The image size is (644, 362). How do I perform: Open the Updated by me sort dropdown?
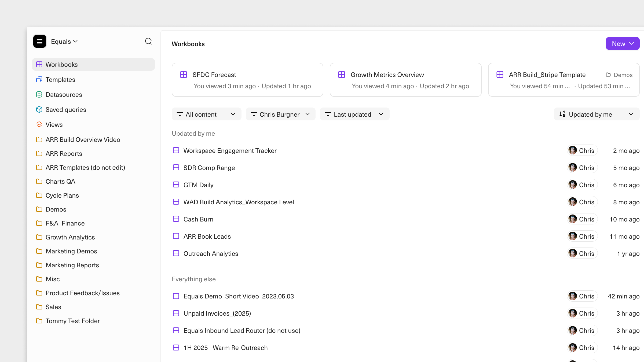(x=596, y=114)
